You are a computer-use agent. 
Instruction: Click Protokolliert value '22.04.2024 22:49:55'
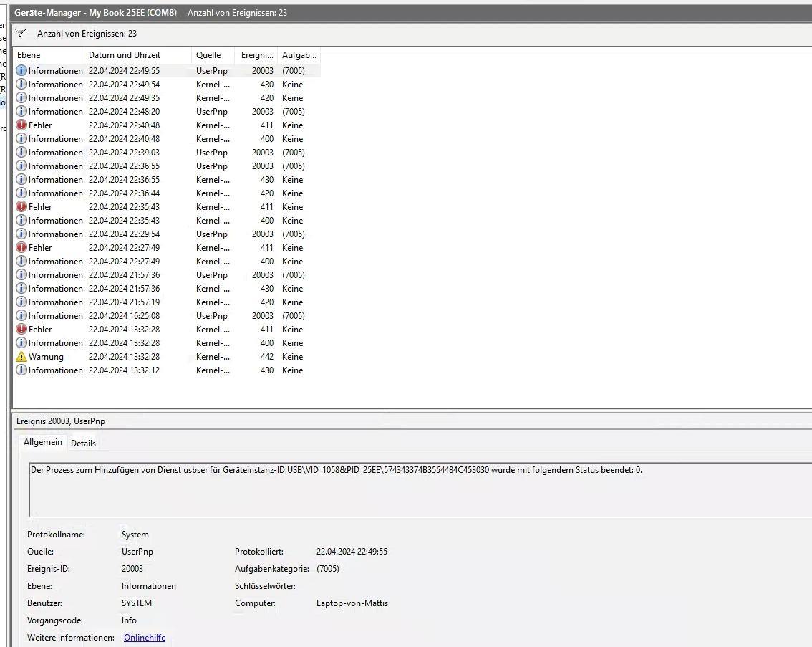click(x=352, y=552)
